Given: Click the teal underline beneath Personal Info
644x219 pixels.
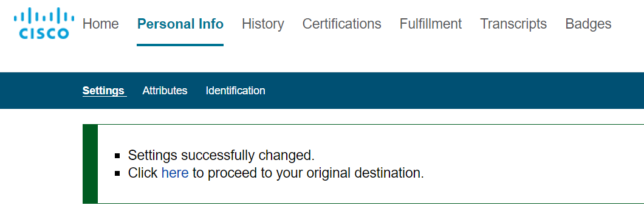Looking at the screenshot, I should (x=180, y=45).
